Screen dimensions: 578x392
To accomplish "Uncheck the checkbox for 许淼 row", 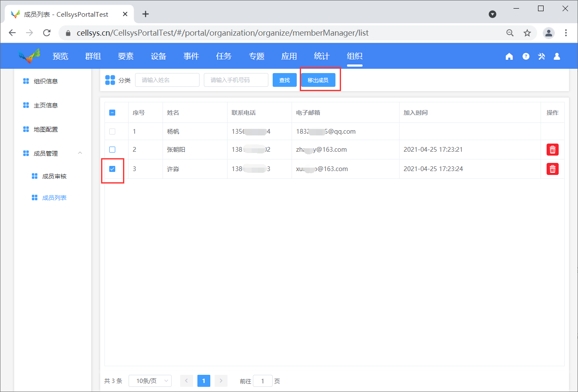I will point(112,169).
